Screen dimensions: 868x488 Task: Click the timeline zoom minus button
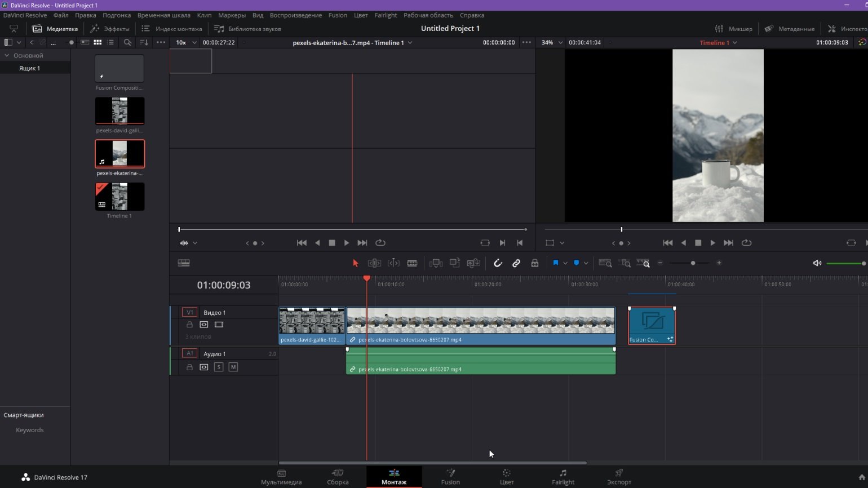coord(660,263)
